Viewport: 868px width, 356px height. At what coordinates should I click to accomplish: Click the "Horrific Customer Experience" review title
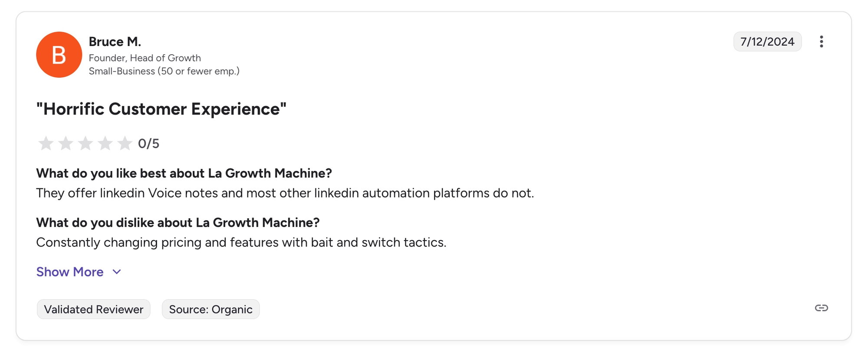pyautogui.click(x=161, y=109)
